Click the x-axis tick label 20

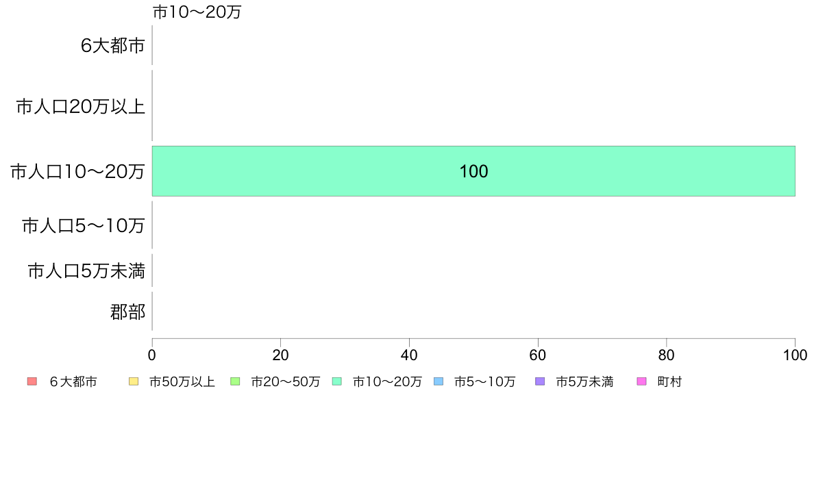point(280,355)
